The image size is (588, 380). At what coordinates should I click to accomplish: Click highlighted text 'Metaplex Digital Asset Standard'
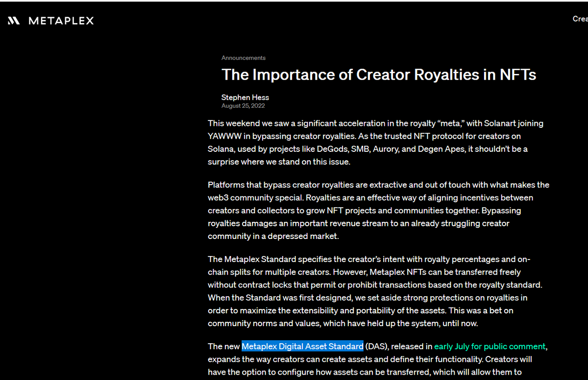click(x=302, y=346)
